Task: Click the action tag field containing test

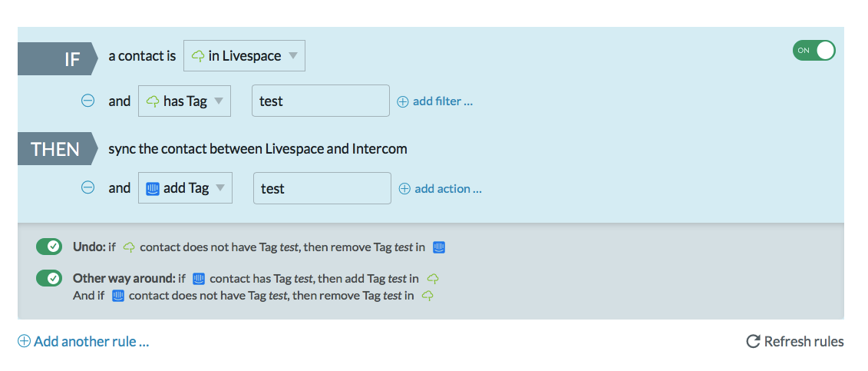Action: (x=322, y=188)
